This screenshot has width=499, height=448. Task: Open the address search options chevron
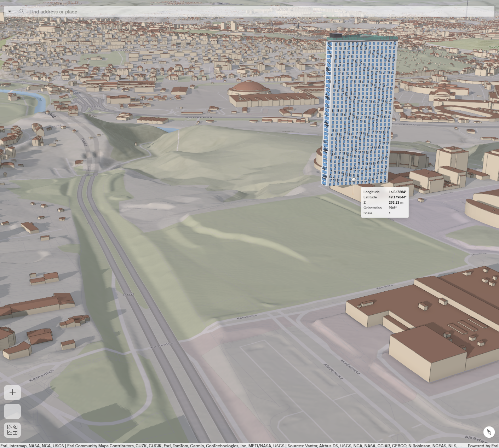[x=9, y=11]
